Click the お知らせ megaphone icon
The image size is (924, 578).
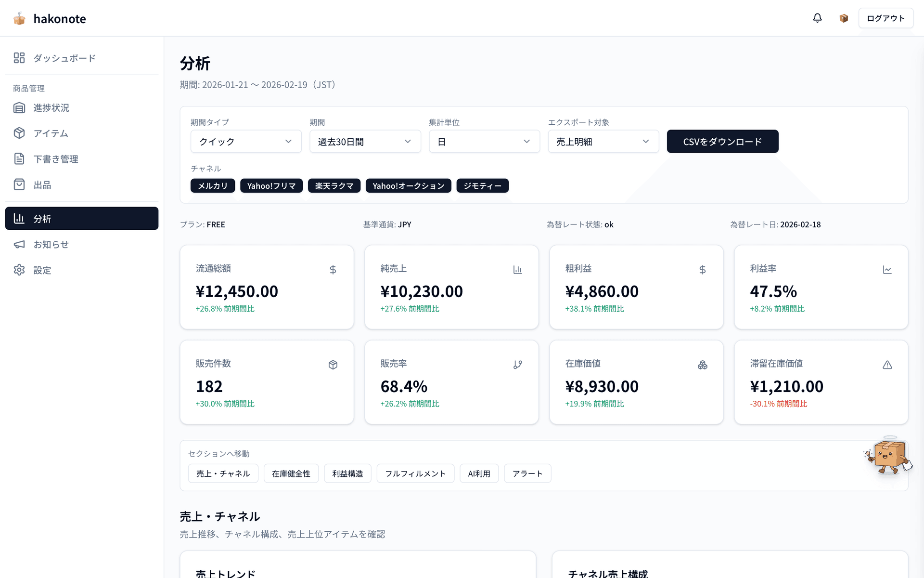click(19, 244)
